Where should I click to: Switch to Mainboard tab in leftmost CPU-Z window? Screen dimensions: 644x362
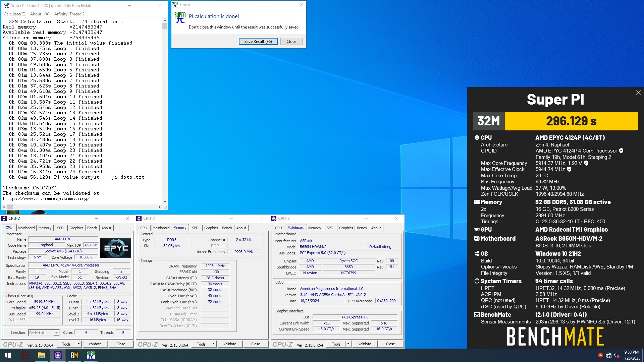click(x=26, y=228)
